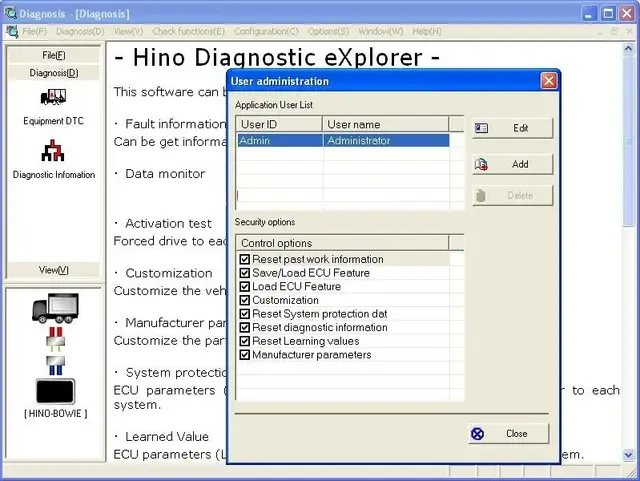The height and width of the screenshot is (481, 640).
Task: Expand File(F) section in sidebar
Action: tap(53, 55)
